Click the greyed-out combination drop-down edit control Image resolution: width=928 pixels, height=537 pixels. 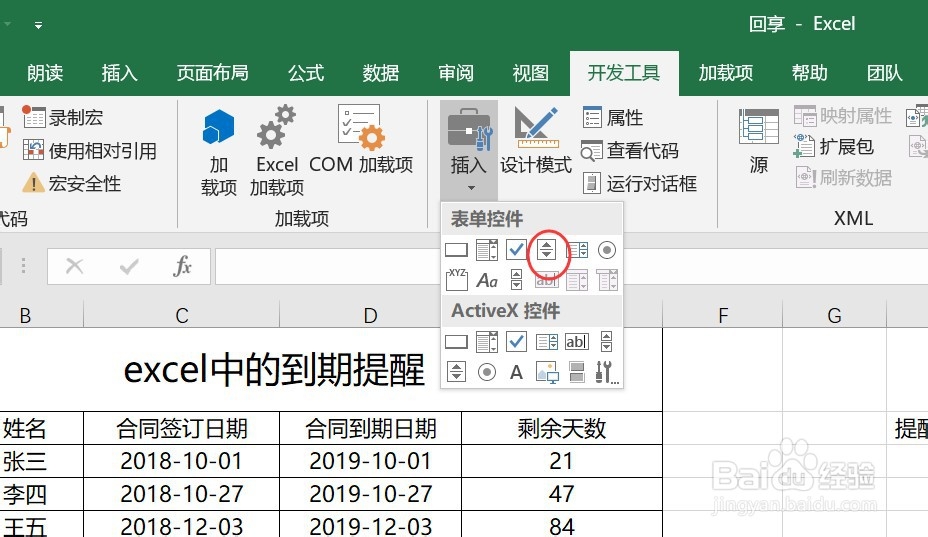607,280
